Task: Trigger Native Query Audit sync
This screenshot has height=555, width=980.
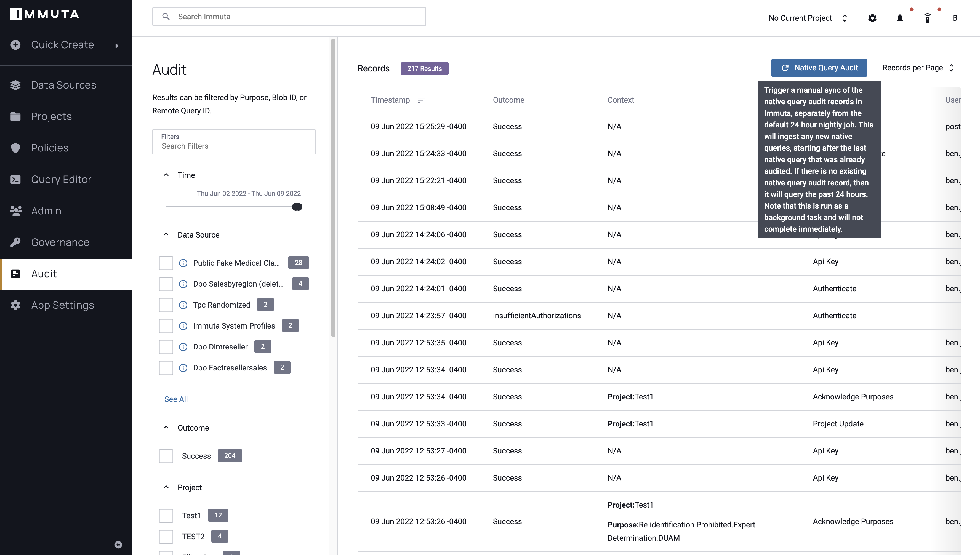Action: coord(819,68)
